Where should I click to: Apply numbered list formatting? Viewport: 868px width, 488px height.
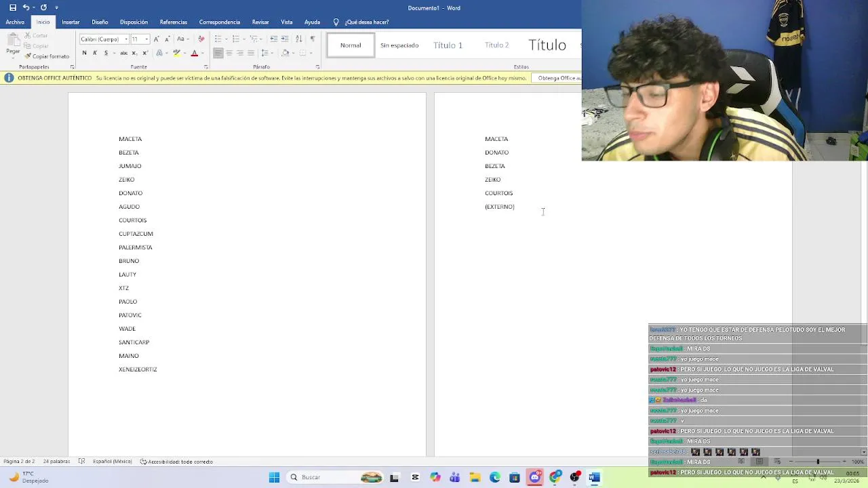point(235,39)
